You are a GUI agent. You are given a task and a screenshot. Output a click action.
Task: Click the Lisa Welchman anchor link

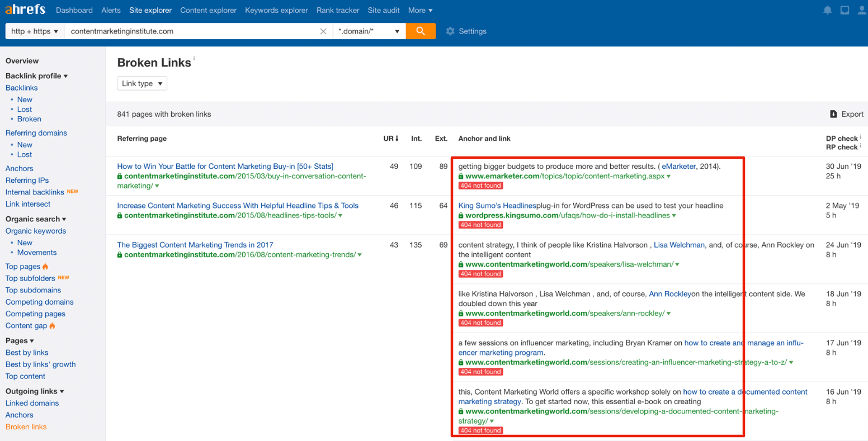(680, 245)
